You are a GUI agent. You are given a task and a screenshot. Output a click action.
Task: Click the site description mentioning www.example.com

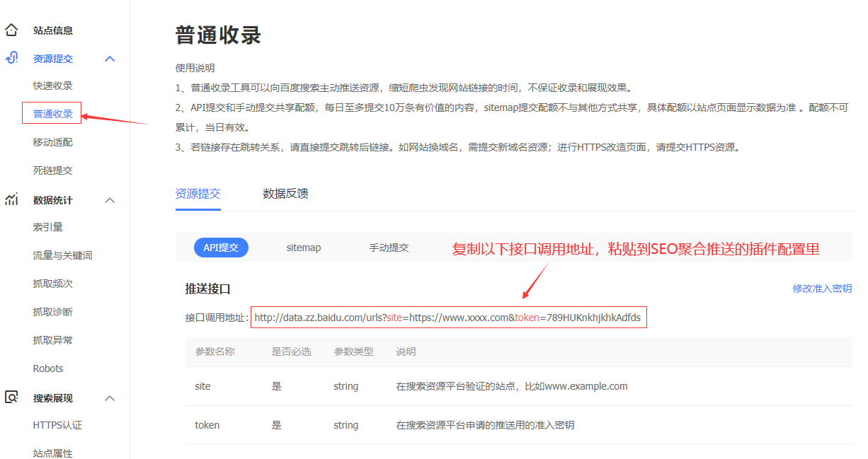click(512, 386)
